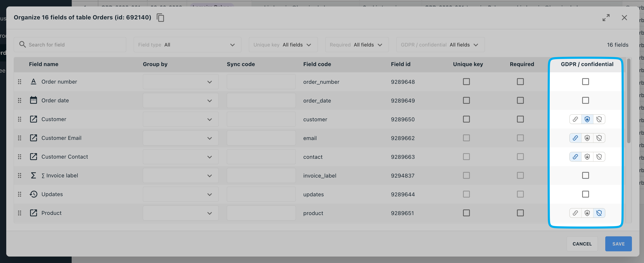644x263 pixels.
Task: Click the Field name column header
Action: point(44,64)
